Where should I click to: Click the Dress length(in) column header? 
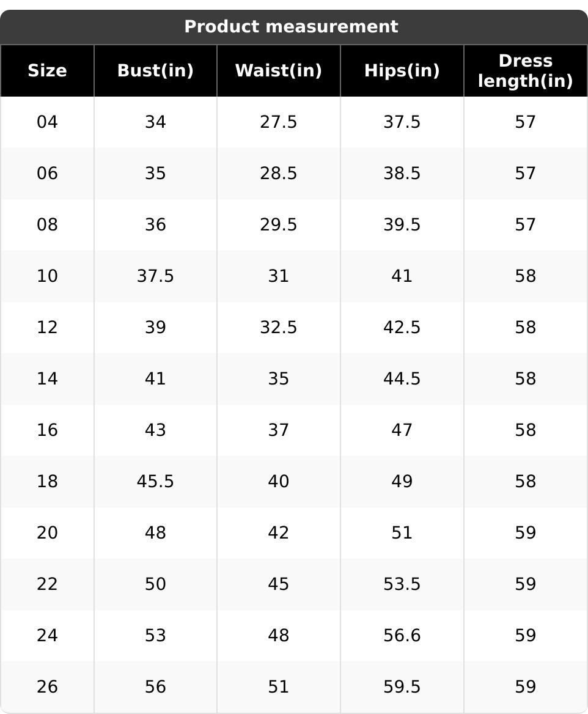pyautogui.click(x=525, y=71)
